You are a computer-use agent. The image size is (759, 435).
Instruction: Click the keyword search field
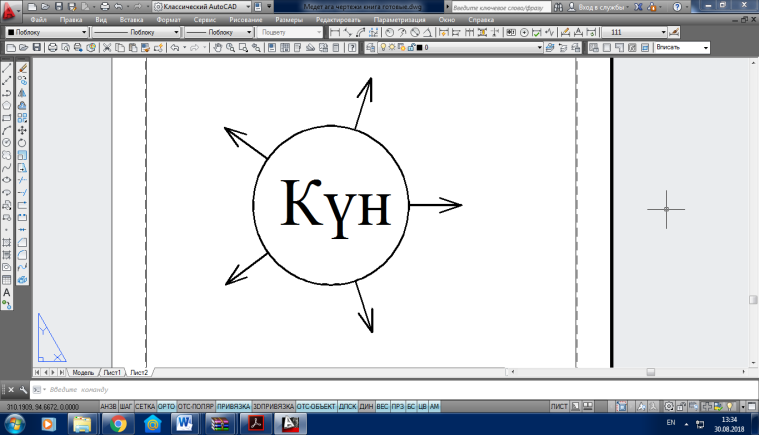click(501, 7)
